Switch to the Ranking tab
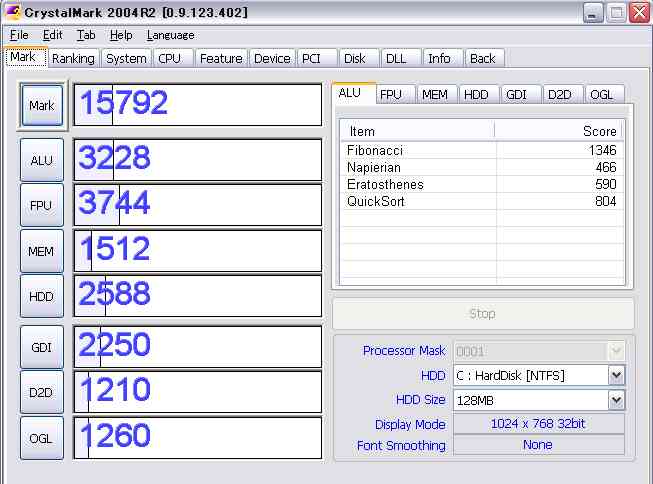 click(73, 58)
